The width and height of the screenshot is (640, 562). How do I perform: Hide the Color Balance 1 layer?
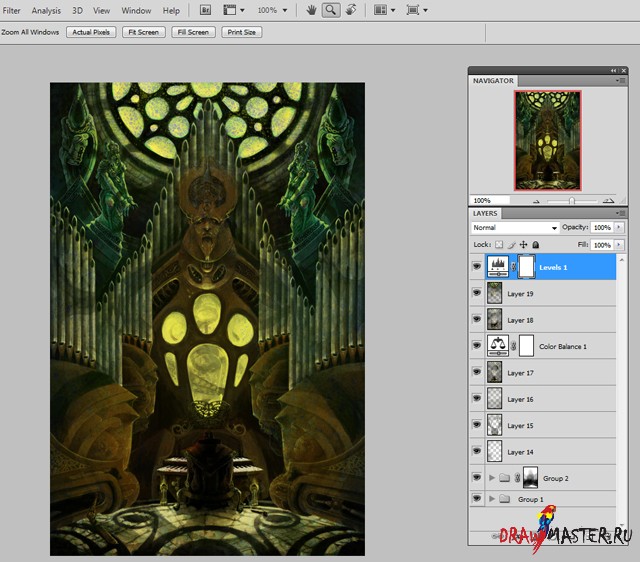coord(477,346)
